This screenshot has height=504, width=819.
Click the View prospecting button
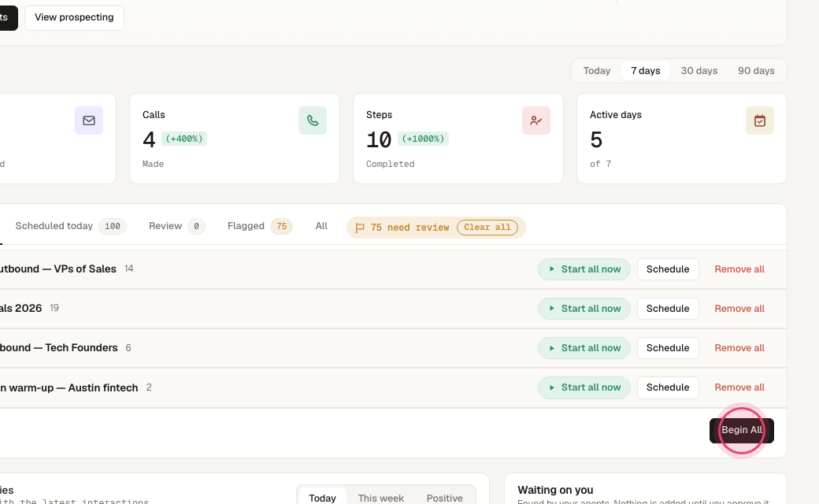[74, 18]
